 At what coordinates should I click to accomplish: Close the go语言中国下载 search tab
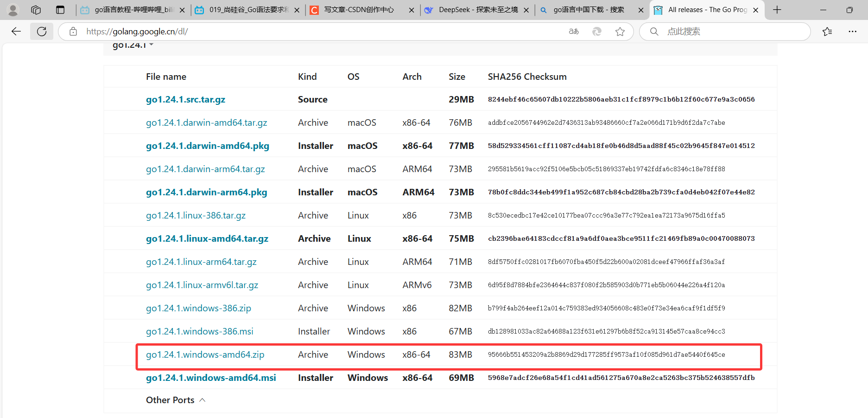tap(641, 10)
